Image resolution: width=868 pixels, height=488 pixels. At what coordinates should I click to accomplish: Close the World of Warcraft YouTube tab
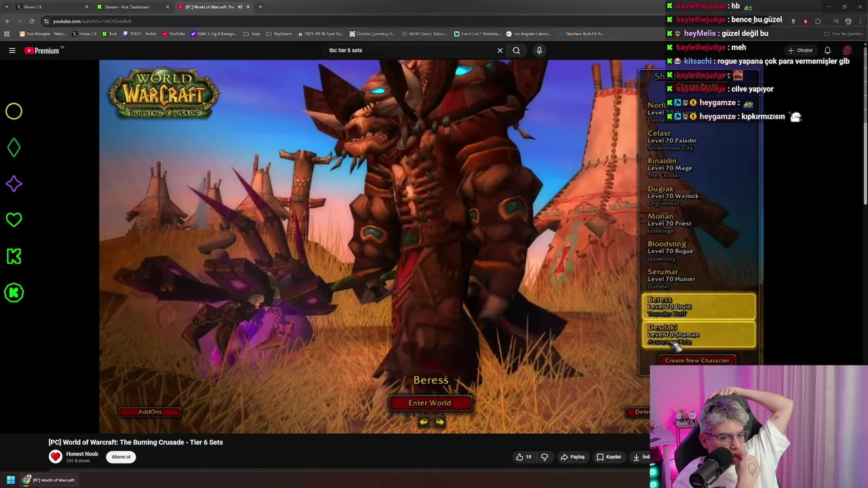[248, 7]
